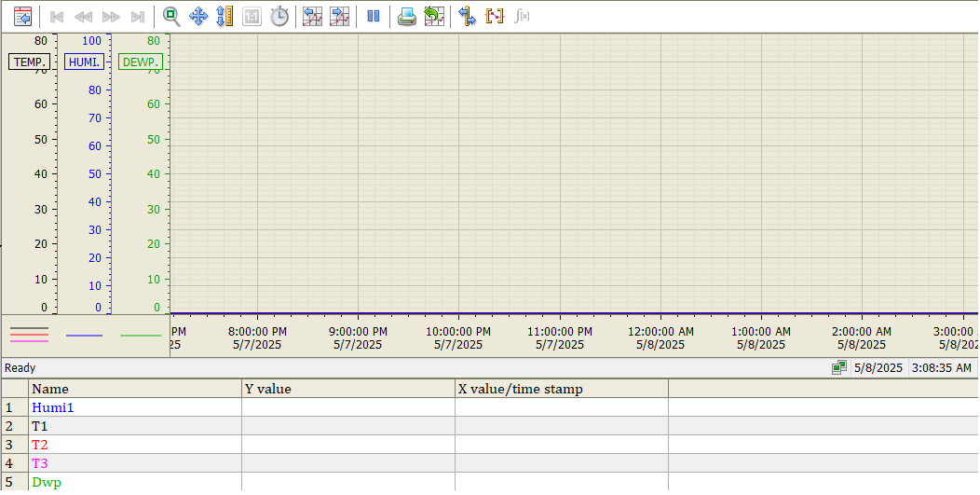
Task: Select the DEWP. axis label
Action: [141, 62]
